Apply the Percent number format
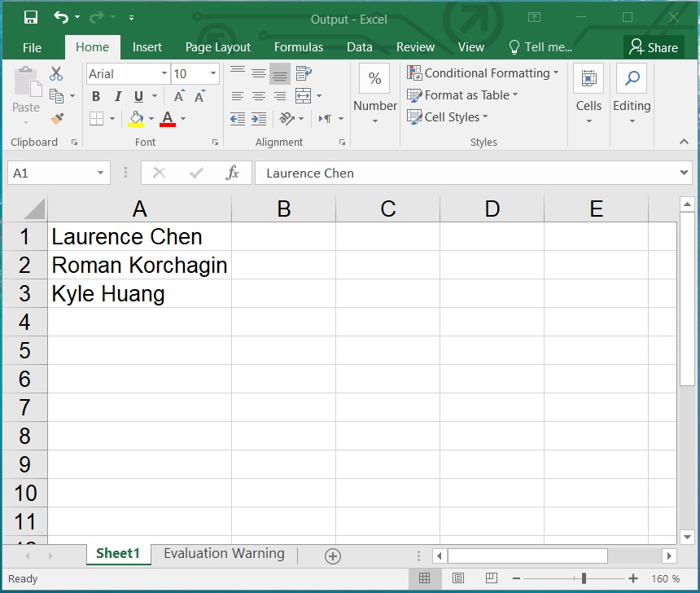This screenshot has height=593, width=700. point(374,78)
